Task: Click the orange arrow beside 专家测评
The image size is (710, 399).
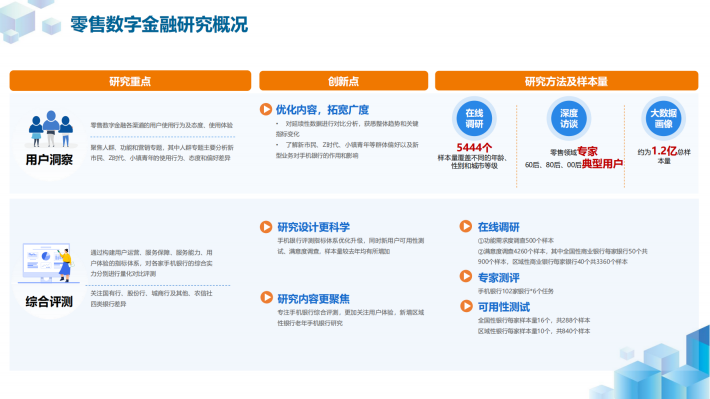Action: tap(466, 276)
